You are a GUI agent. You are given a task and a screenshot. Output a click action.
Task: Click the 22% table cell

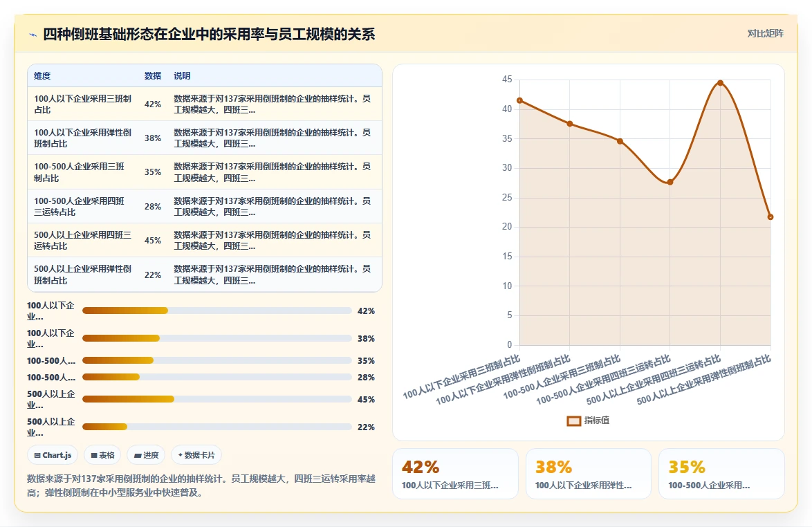[153, 275]
